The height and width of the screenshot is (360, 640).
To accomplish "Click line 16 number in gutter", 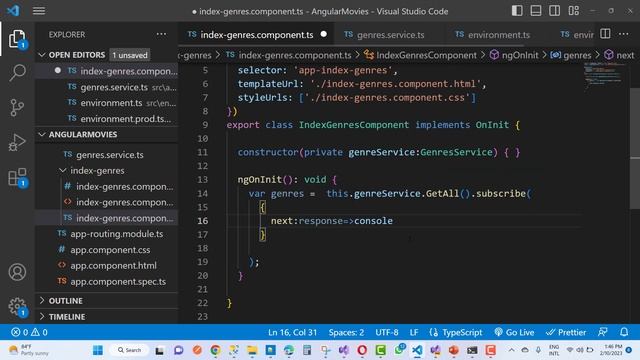I will click(x=202, y=221).
